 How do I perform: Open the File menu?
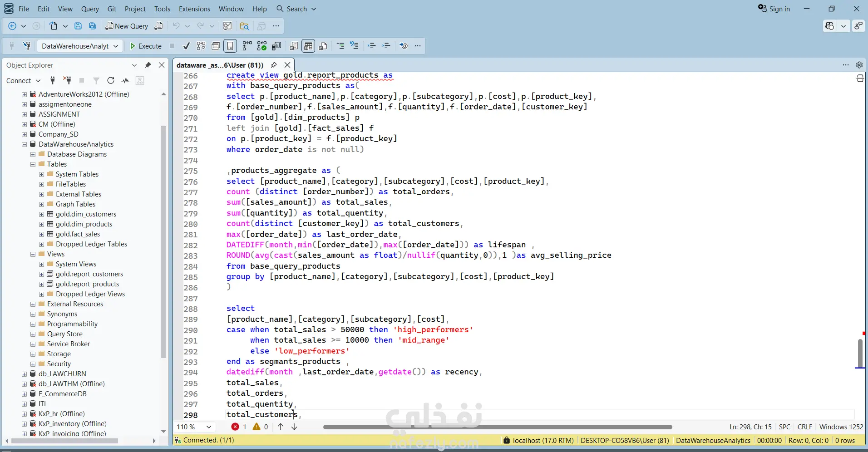coord(24,9)
